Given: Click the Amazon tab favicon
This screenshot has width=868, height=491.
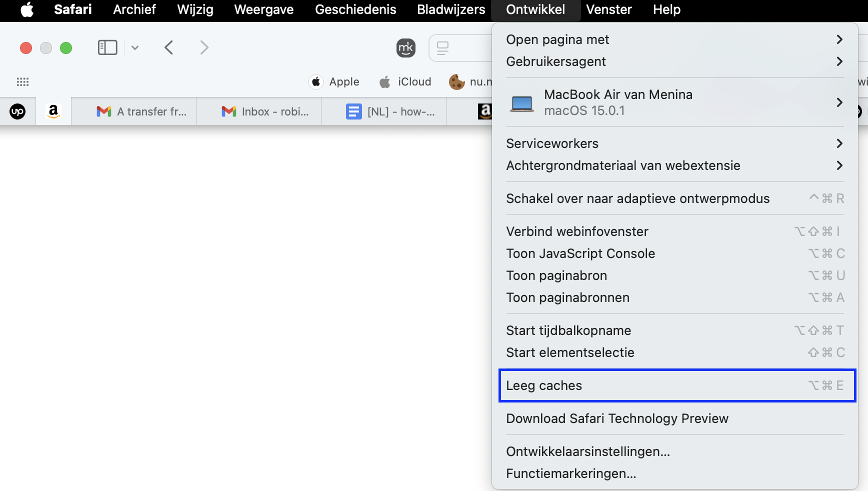Looking at the screenshot, I should point(53,111).
